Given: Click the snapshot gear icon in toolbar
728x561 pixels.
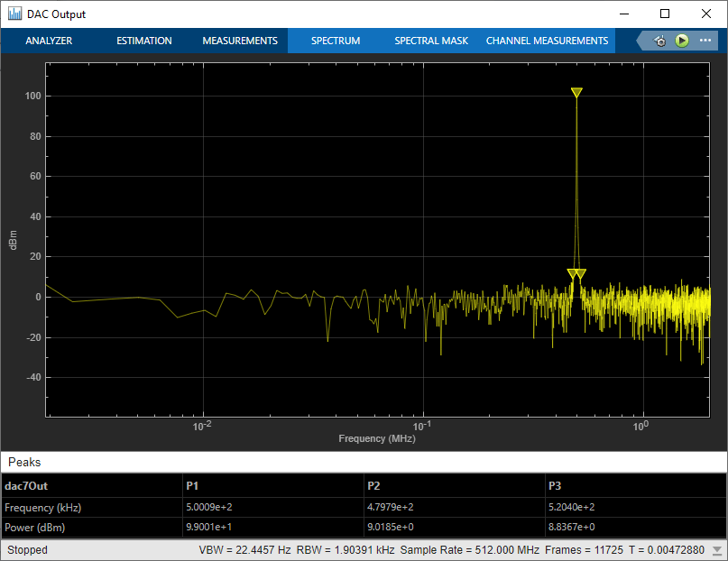Looking at the screenshot, I should click(659, 41).
